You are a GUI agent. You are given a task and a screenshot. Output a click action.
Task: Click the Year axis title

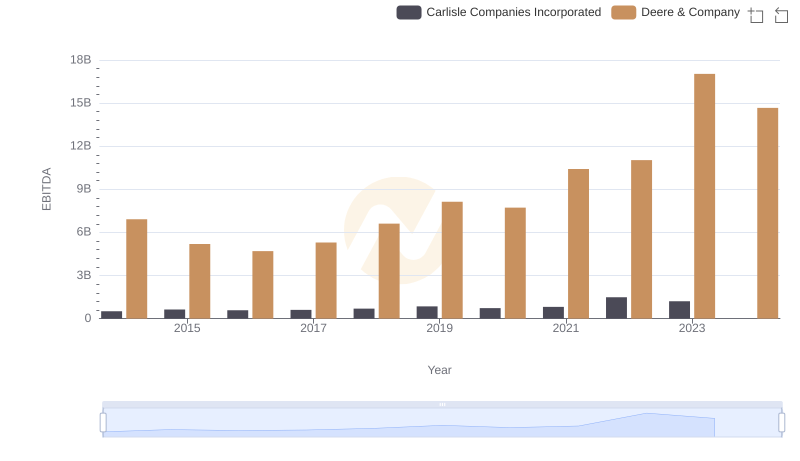pos(439,370)
